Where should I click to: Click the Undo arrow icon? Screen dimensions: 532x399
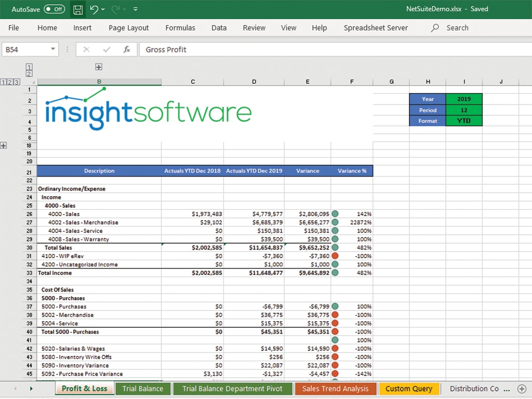pyautogui.click(x=94, y=9)
